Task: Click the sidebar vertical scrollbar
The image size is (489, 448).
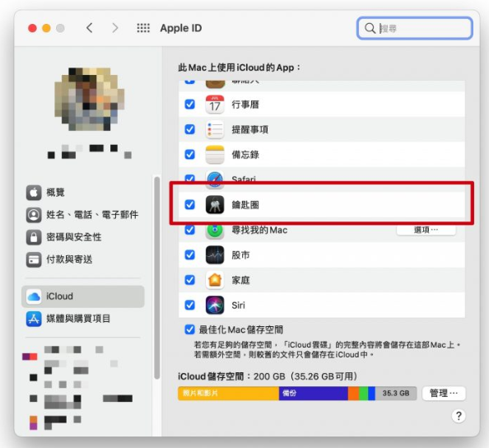Action: pyautogui.click(x=157, y=278)
